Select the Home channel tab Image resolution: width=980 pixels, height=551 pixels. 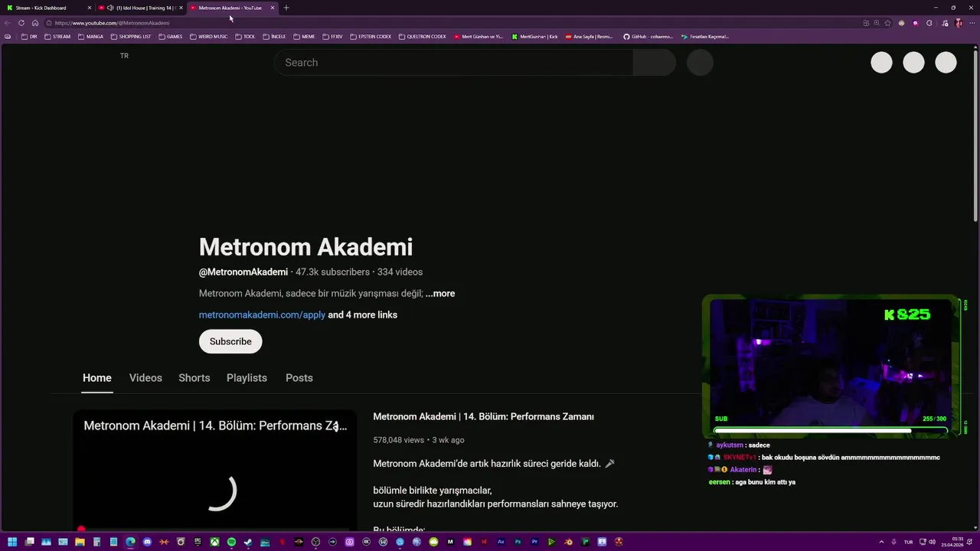pyautogui.click(x=97, y=378)
